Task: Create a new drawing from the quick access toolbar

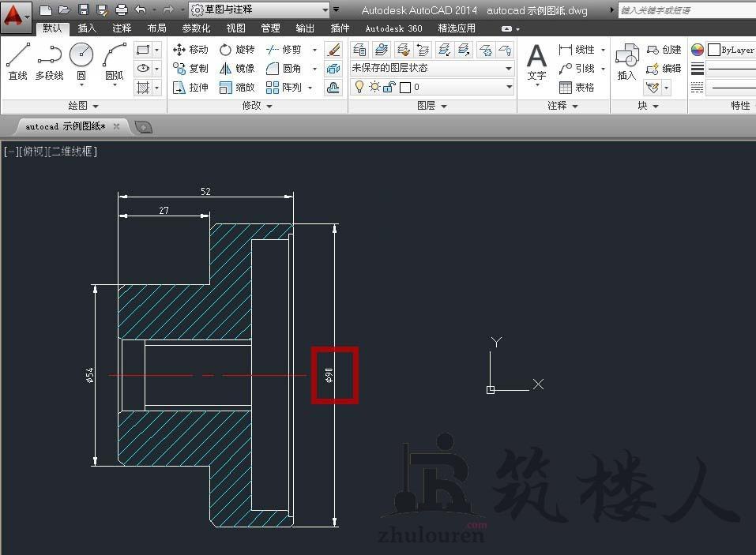Action: 45,9
